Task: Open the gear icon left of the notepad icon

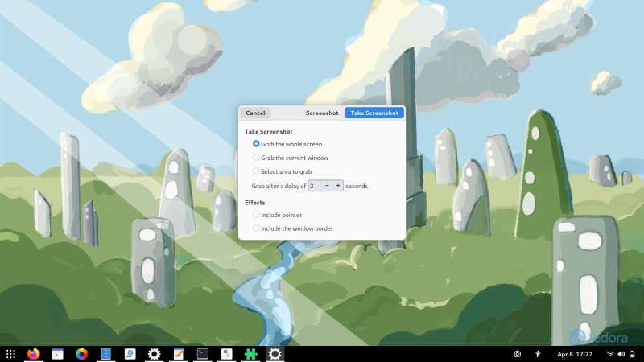Action: pyautogui.click(x=155, y=354)
